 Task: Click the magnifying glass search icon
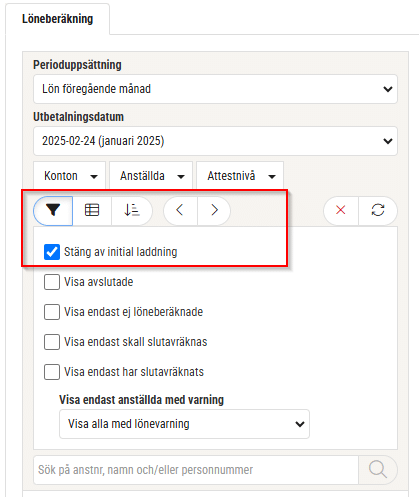(x=378, y=470)
